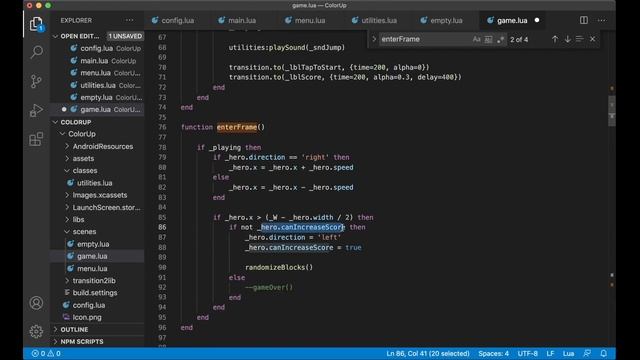Open notifications bell in status bar

point(604,353)
